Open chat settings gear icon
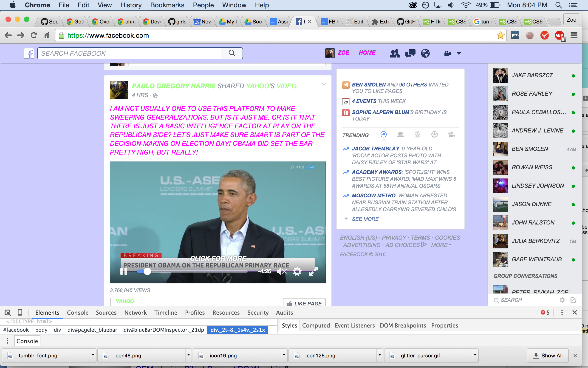This screenshot has height=368, width=588. click(562, 300)
